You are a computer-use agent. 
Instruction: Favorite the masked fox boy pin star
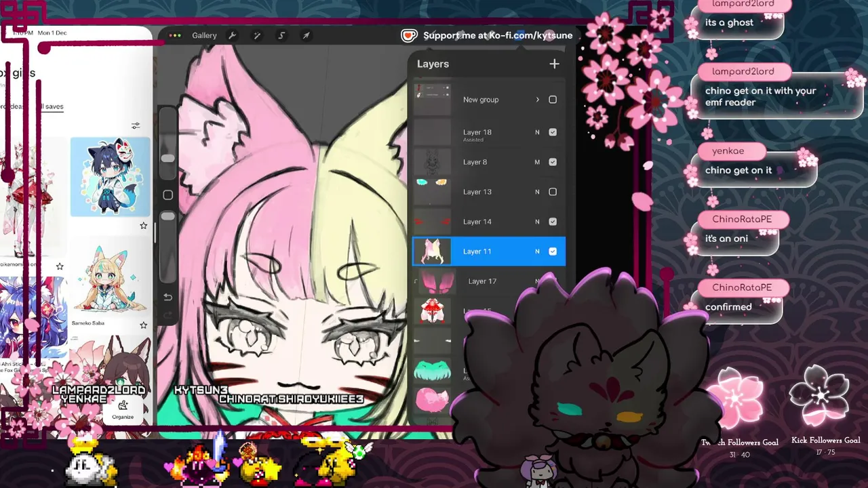143,226
